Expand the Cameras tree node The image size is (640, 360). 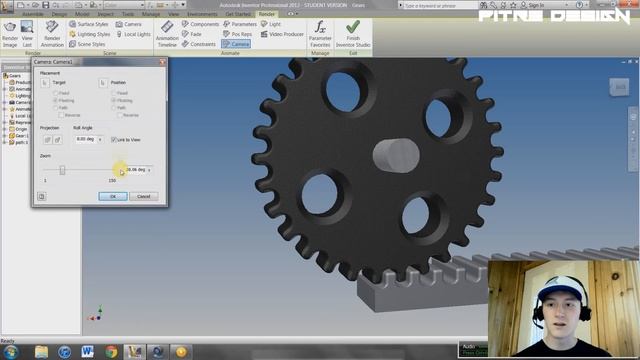click(x=5, y=102)
